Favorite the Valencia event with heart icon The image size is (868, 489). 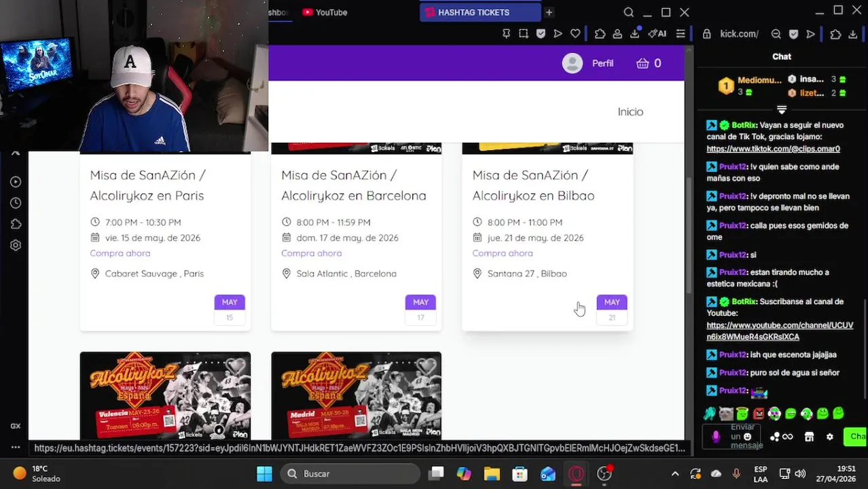(x=236, y=367)
